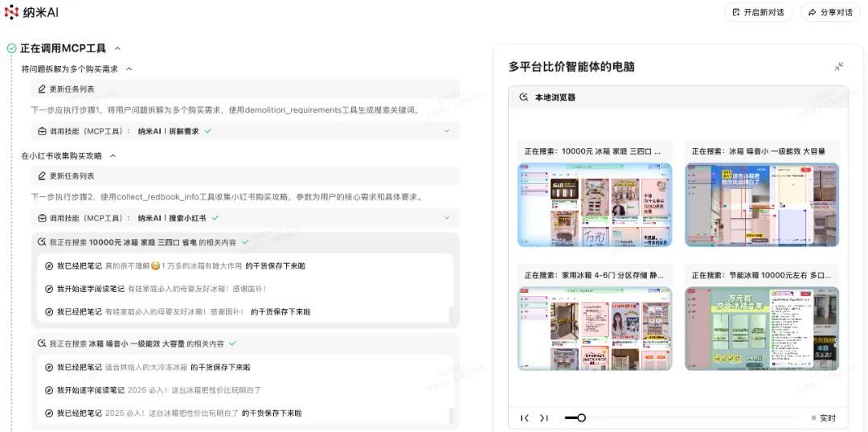Viewport: 868px width, 432px height.
Task: Click the 纳米AI logo icon
Action: (x=11, y=12)
